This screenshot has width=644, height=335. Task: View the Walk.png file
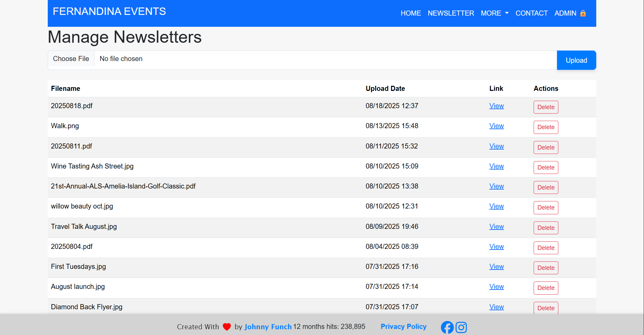click(x=496, y=126)
